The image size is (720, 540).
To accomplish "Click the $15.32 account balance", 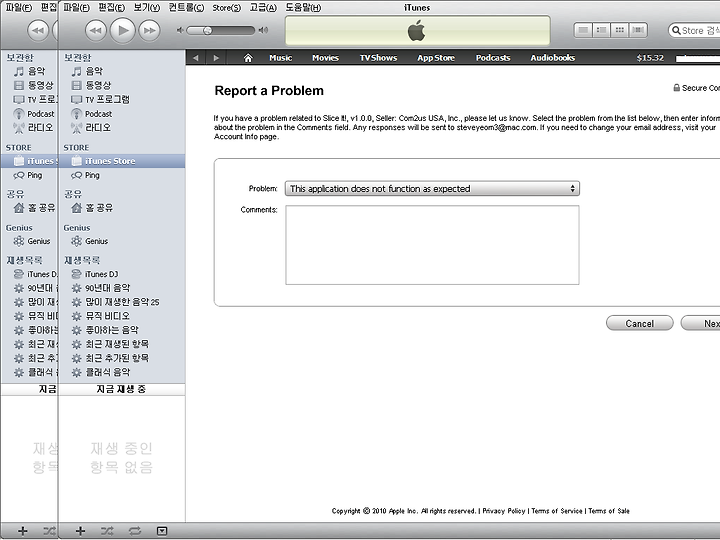I will tap(650, 58).
